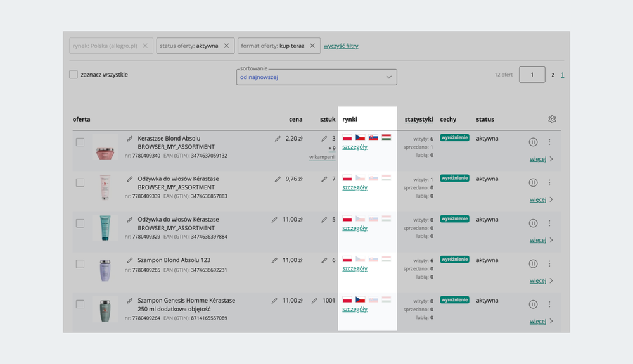Viewport: 633px width, 364px height.
Task: Open table settings gear icon
Action: 552,119
